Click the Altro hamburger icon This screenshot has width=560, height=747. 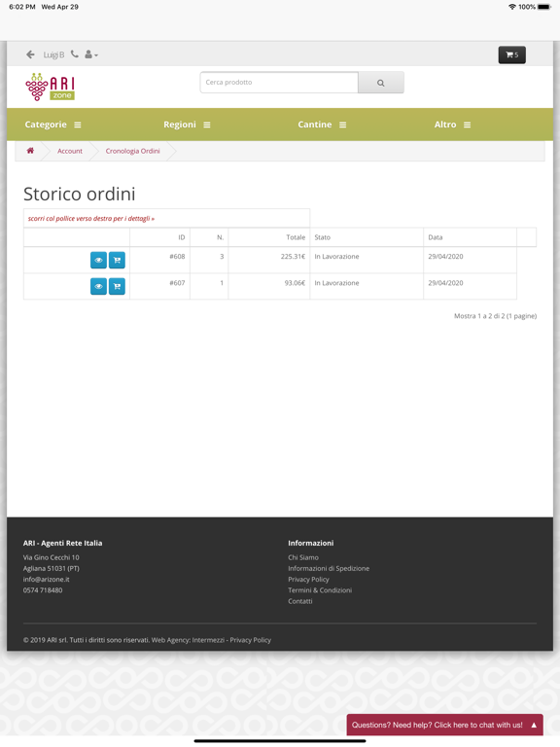467,124
